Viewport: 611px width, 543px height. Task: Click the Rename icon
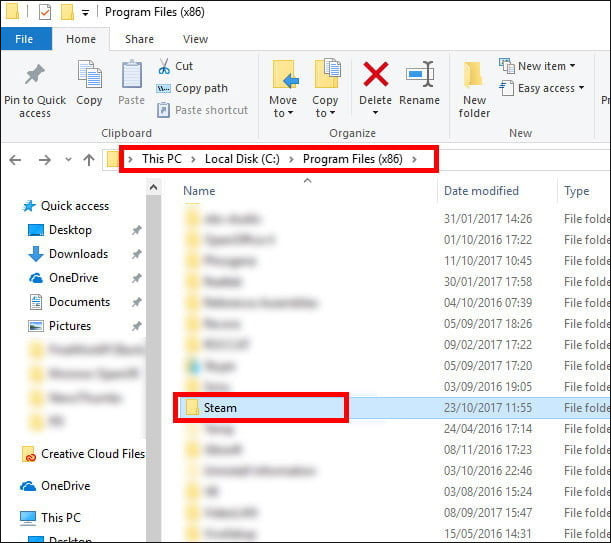(420, 74)
